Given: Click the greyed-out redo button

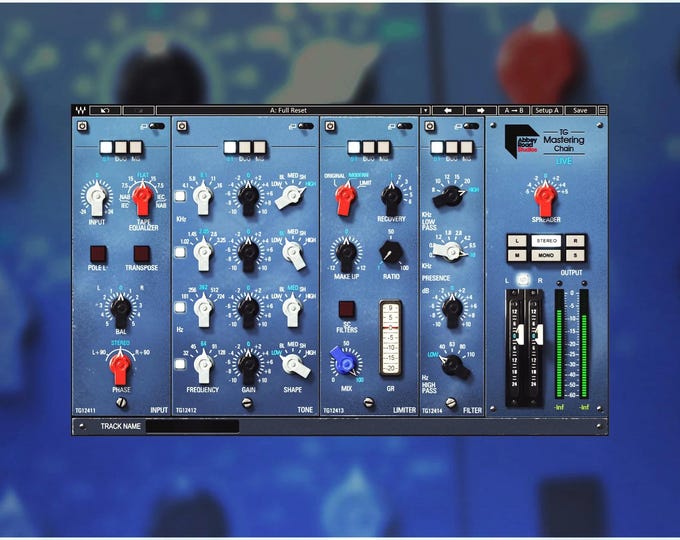Looking at the screenshot, I should 138,111.
